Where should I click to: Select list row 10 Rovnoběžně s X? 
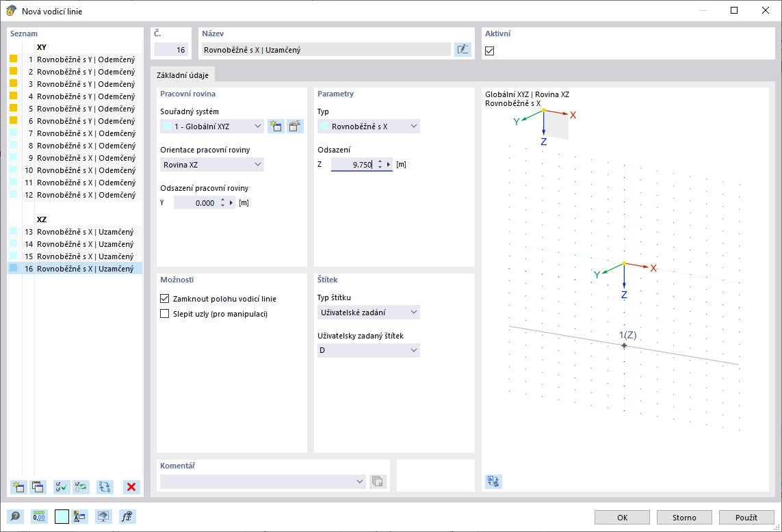[x=75, y=170]
